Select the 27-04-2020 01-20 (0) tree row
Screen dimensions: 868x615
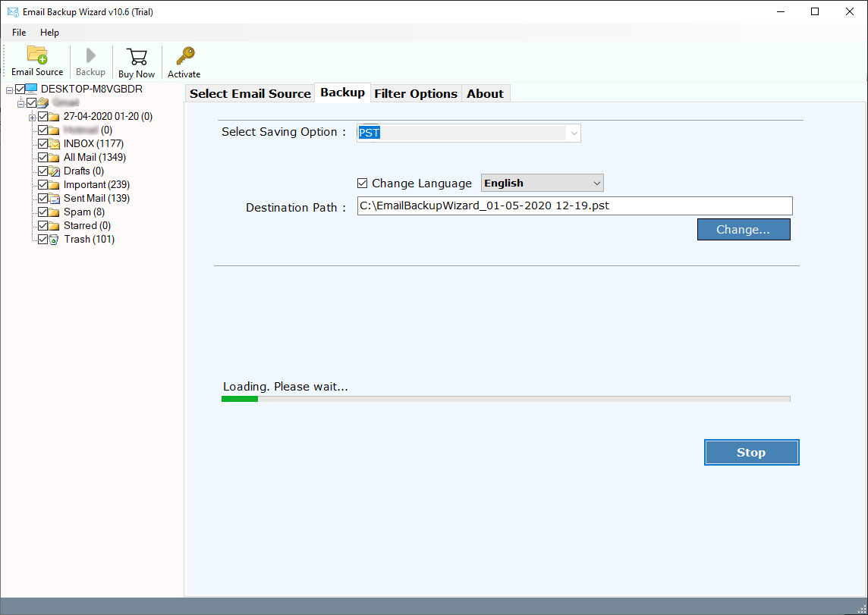[108, 117]
